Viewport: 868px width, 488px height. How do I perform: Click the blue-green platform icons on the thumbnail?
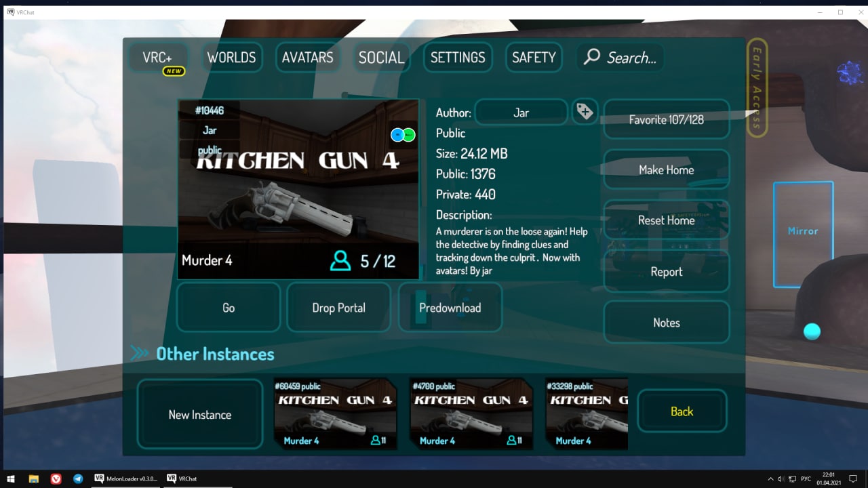point(403,135)
